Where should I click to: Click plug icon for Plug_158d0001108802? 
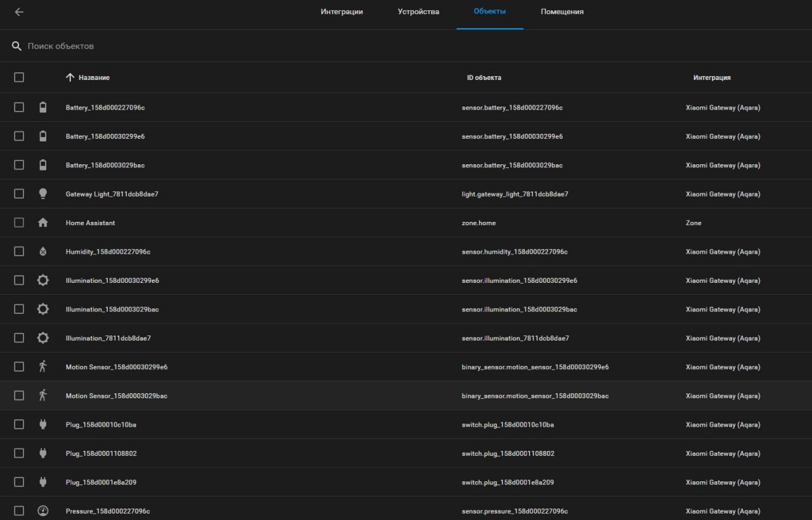point(43,453)
